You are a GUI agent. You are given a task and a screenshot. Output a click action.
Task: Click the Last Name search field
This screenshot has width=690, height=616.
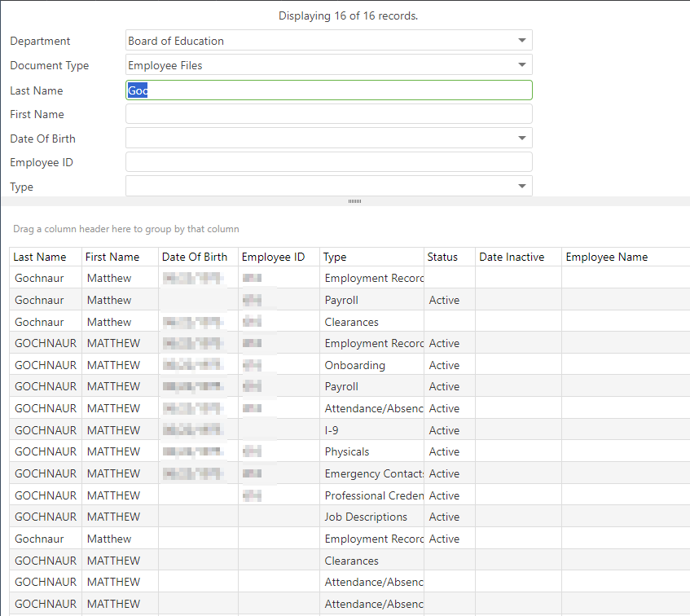pyautogui.click(x=328, y=90)
